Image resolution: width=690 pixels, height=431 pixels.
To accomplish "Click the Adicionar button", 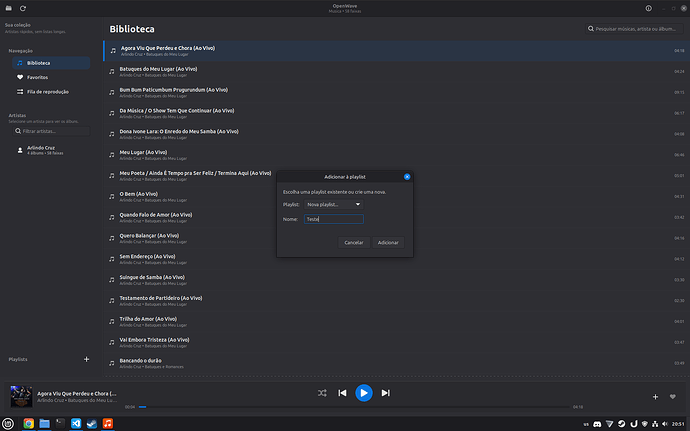I will point(388,243).
